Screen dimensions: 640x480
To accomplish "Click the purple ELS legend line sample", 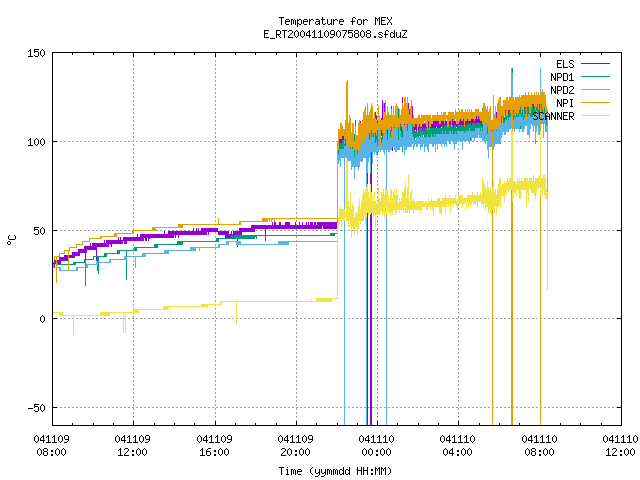I will 595,64.
